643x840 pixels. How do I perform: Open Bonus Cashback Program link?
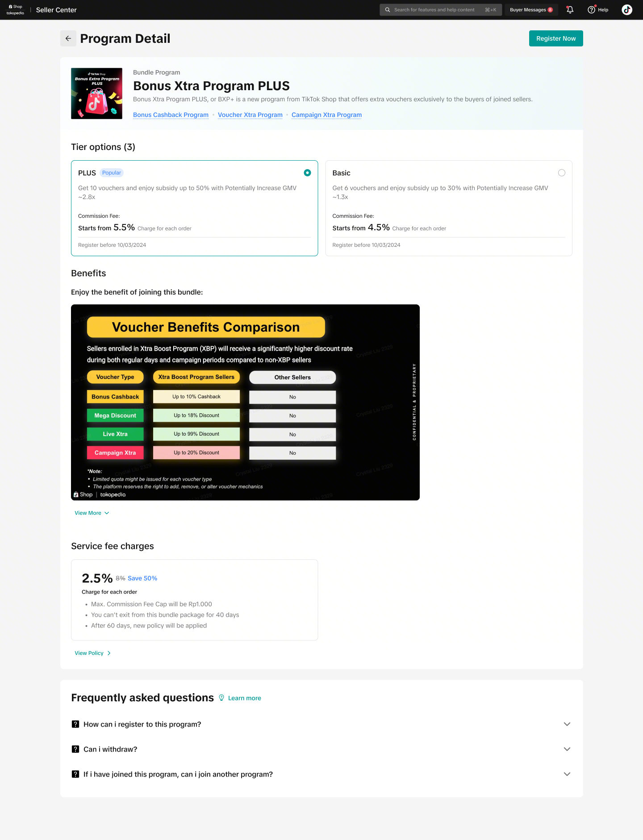point(171,115)
